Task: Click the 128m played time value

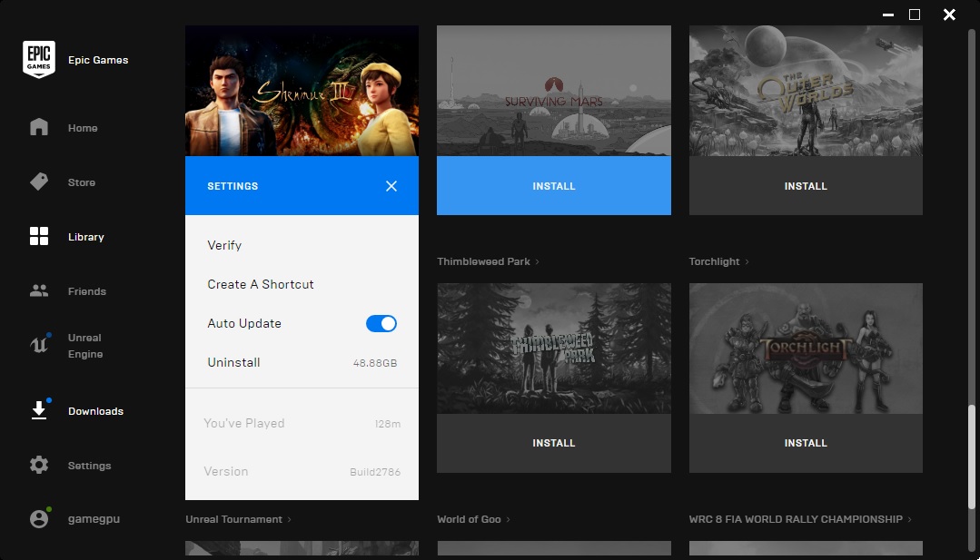Action: [388, 424]
